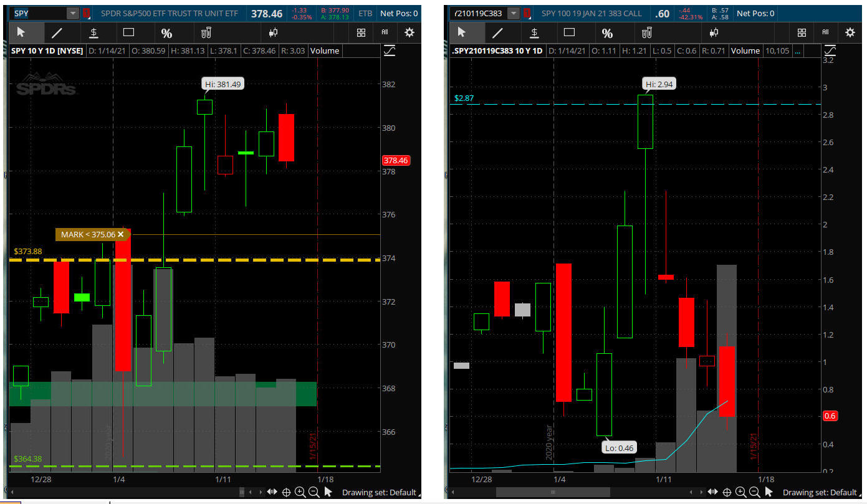Click the Volume label in SPY chart header
This screenshot has width=867, height=504.
(x=325, y=51)
